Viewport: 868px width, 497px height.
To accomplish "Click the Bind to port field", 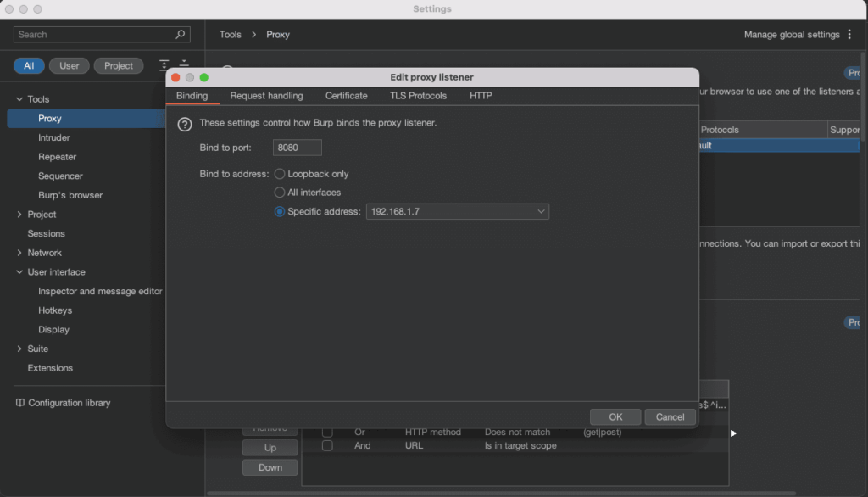I will pos(298,148).
